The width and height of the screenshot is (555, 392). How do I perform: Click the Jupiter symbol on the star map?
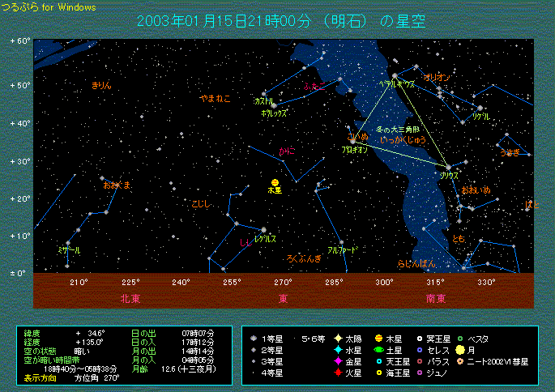tap(275, 181)
